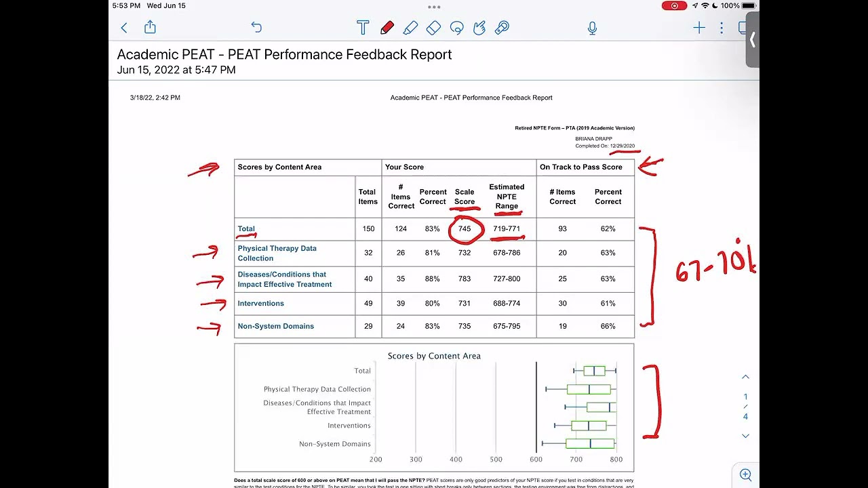
Task: Open the Total content area link
Action: pos(246,229)
